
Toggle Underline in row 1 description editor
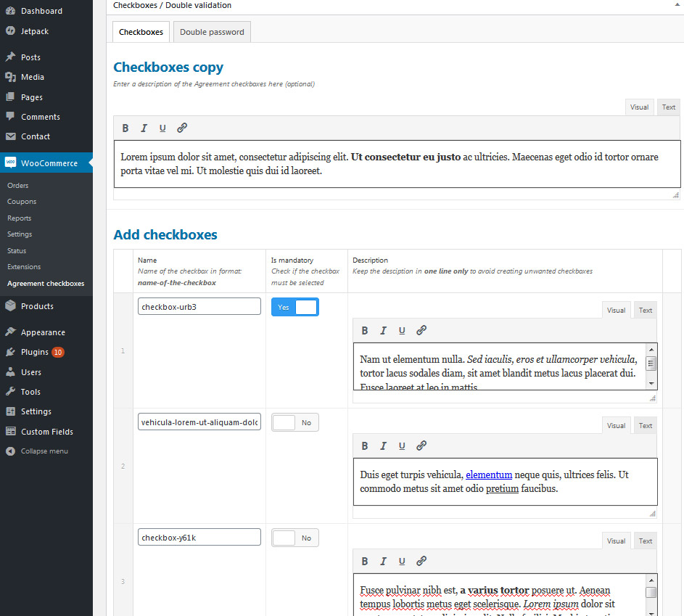[x=402, y=330]
